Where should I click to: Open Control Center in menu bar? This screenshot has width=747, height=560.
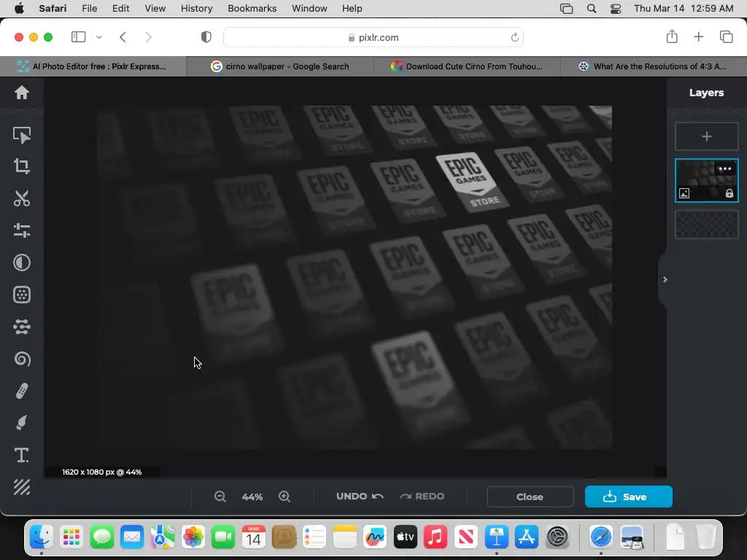616,9
